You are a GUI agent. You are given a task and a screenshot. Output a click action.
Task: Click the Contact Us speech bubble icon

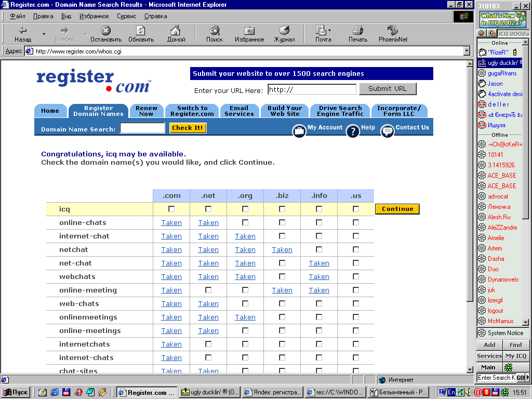pyautogui.click(x=387, y=130)
